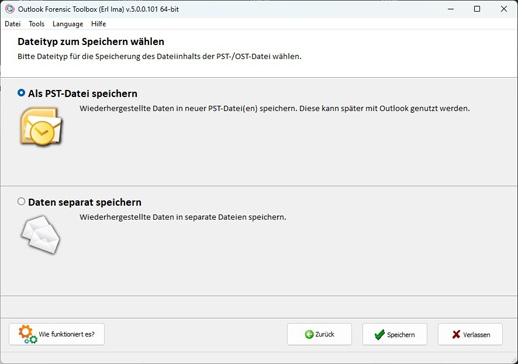The height and width of the screenshot is (364, 518).
Task: Minimize the Outlook Forensic Toolbox window
Action: tap(451, 9)
